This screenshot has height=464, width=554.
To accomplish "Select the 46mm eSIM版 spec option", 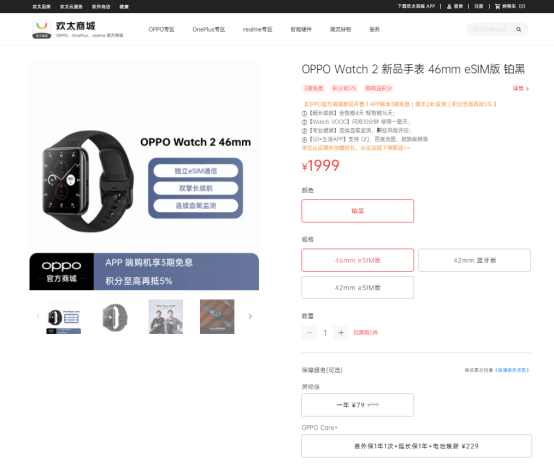I will click(x=358, y=260).
